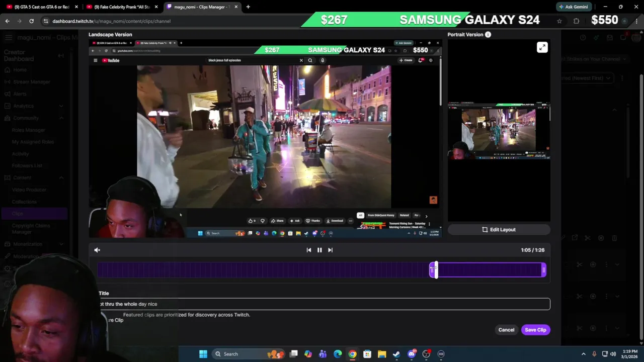View site information in address bar

[46, 21]
